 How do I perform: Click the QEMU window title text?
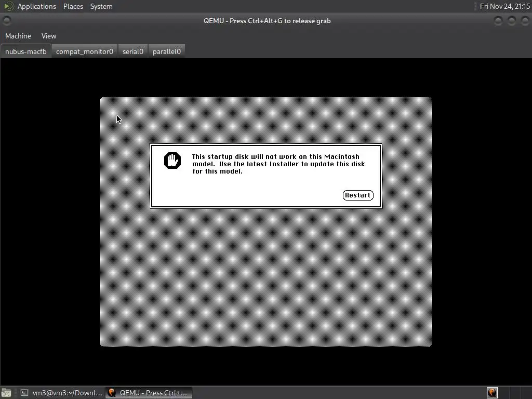[x=267, y=21]
